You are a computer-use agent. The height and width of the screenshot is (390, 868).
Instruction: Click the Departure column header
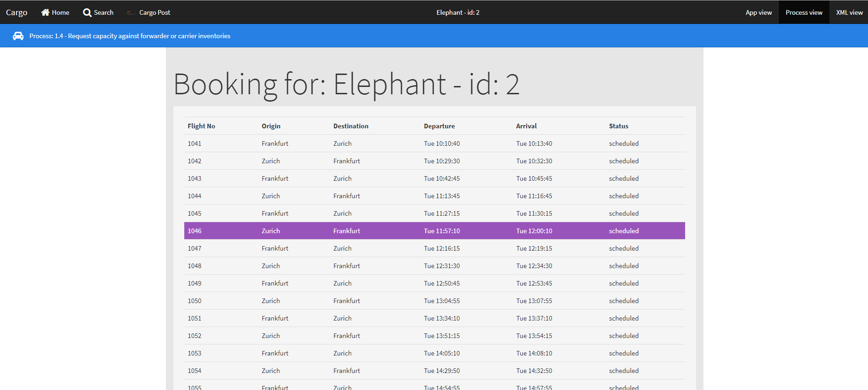(439, 126)
